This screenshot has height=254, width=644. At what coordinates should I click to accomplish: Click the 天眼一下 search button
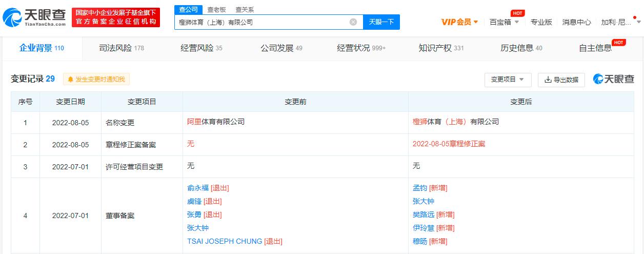(x=381, y=22)
